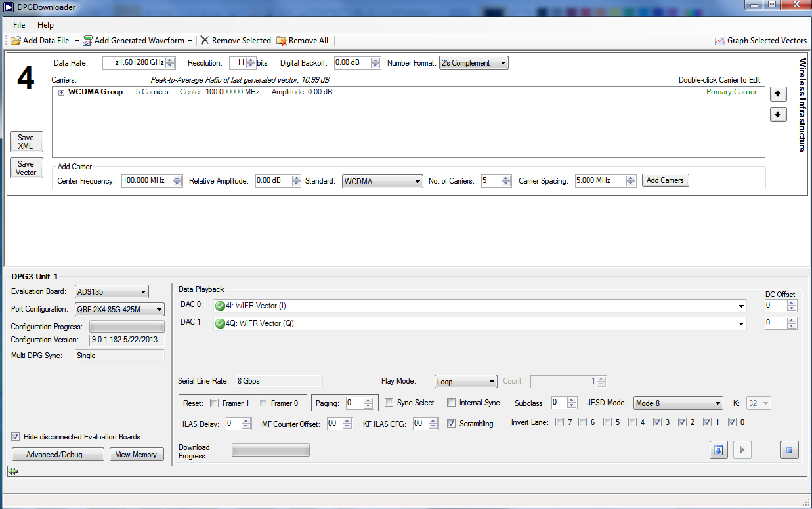Viewport: 812px width, 509px height.
Task: Click the Add Data File toolbar icon
Action: [16, 41]
